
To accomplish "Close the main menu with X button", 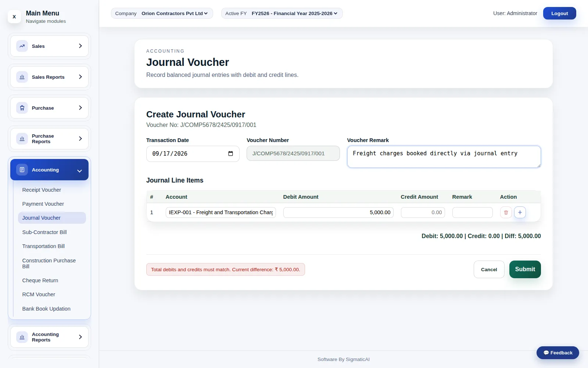I will [x=14, y=17].
